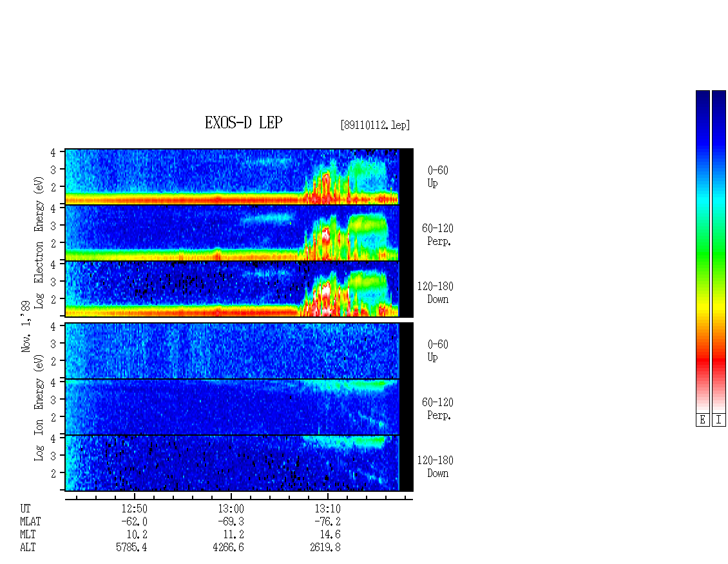Click the Nov. 1, '89 date label
Viewport: 728px width, 564px height.
pos(26,326)
